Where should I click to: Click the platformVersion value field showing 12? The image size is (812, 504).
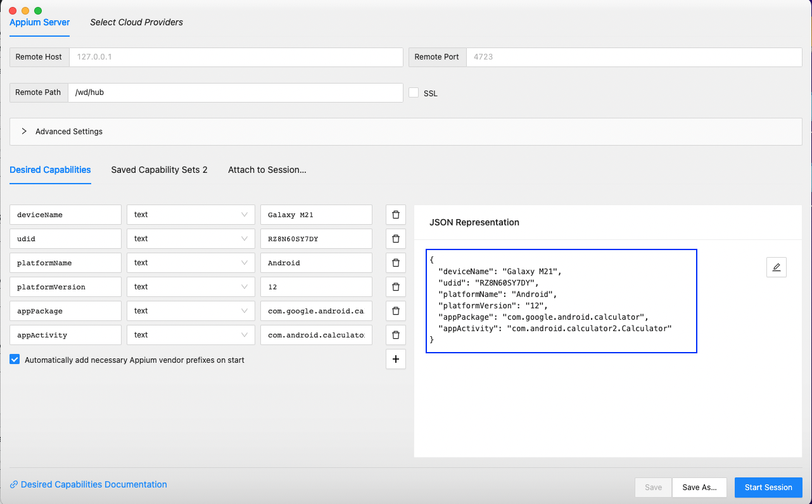316,287
